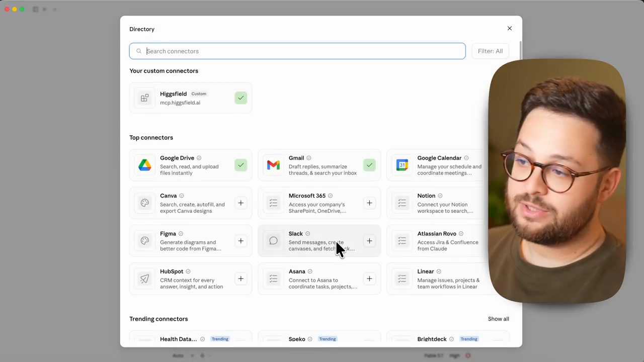
Task: Click the Google Calendar logo icon
Action: [x=402, y=165]
